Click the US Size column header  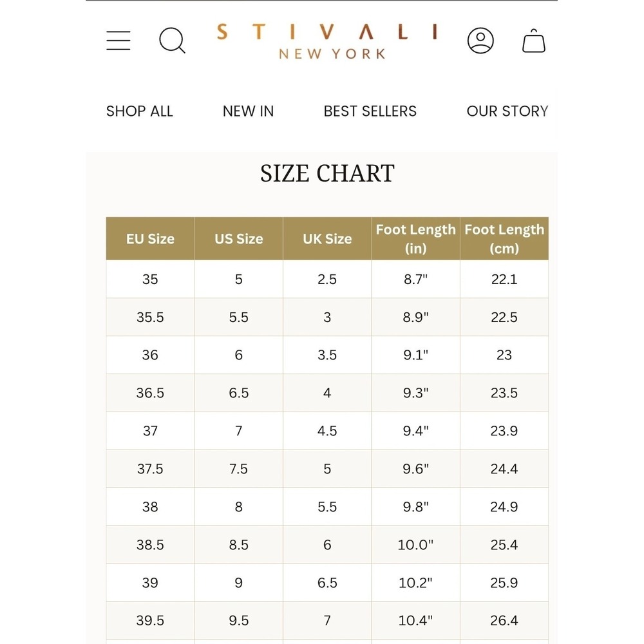239,239
